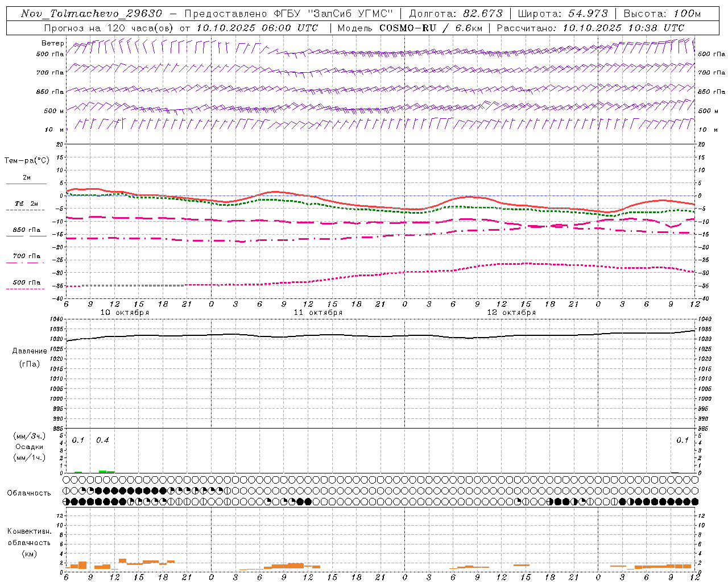The image size is (728, 582).
Task: Click the '2м' temperature legend entry
Action: click(27, 178)
